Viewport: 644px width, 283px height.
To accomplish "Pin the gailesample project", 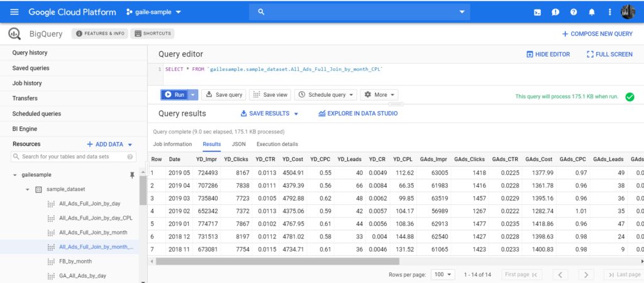I will (131, 175).
